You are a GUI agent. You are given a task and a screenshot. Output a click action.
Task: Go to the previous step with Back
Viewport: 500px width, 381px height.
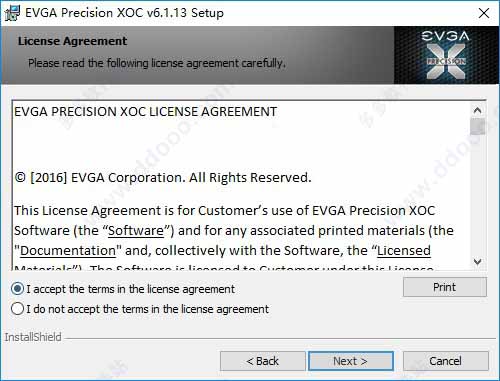click(262, 361)
